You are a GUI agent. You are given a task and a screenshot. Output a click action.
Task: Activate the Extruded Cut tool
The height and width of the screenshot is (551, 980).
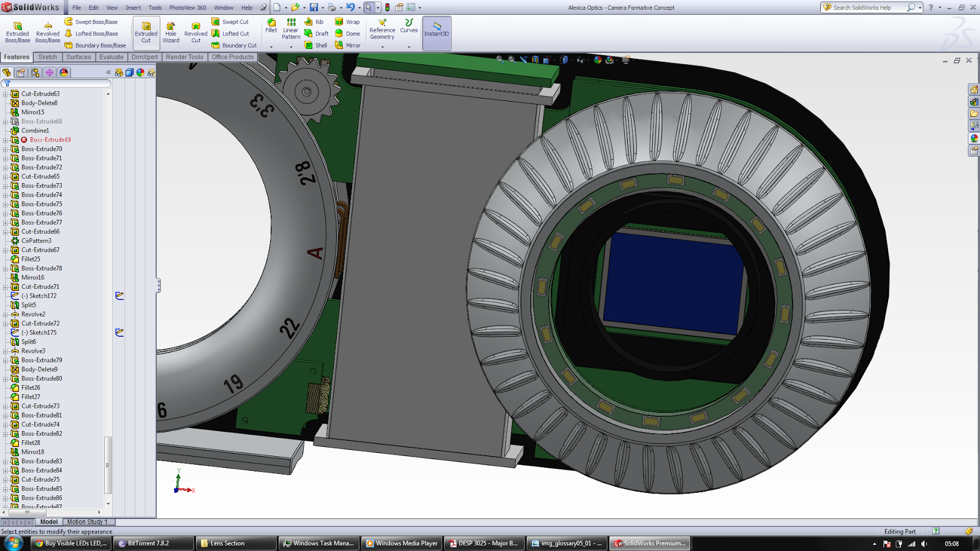[x=146, y=32]
